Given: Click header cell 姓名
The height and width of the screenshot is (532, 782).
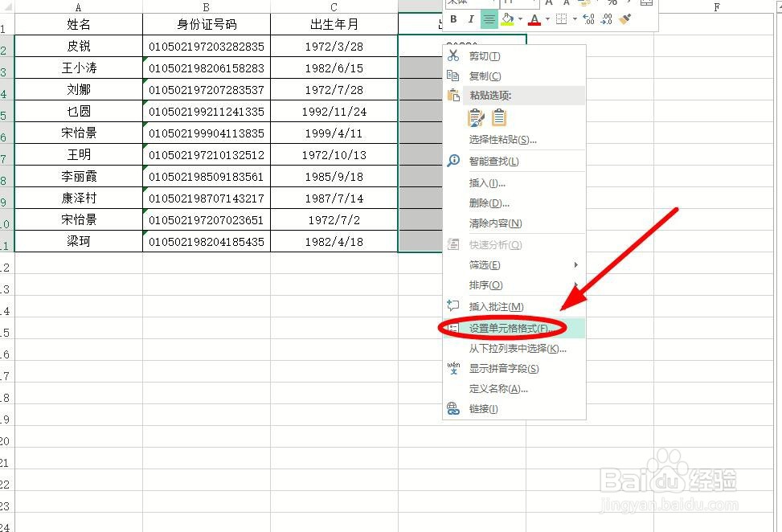Looking at the screenshot, I should pos(78,24).
